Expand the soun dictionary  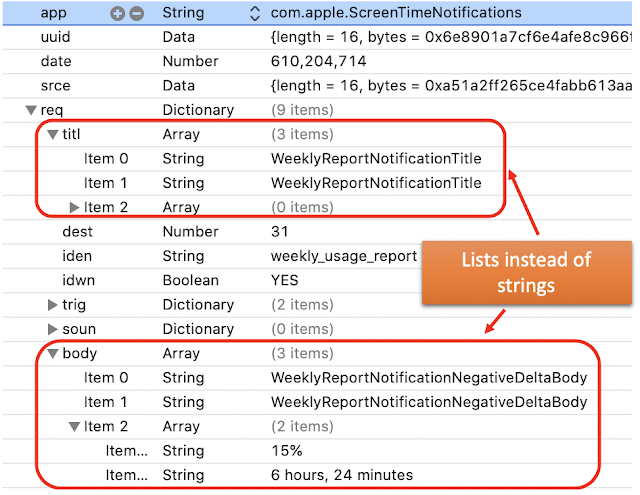[53, 329]
